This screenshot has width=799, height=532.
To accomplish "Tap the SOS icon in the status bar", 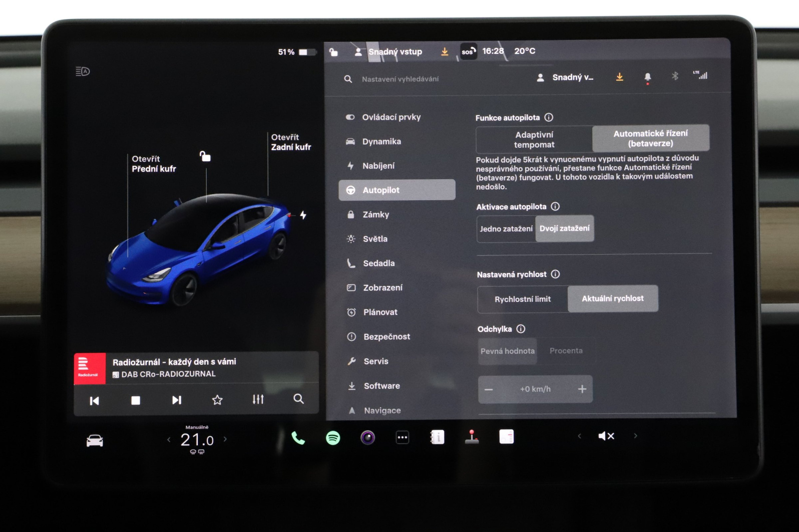I will [x=468, y=51].
